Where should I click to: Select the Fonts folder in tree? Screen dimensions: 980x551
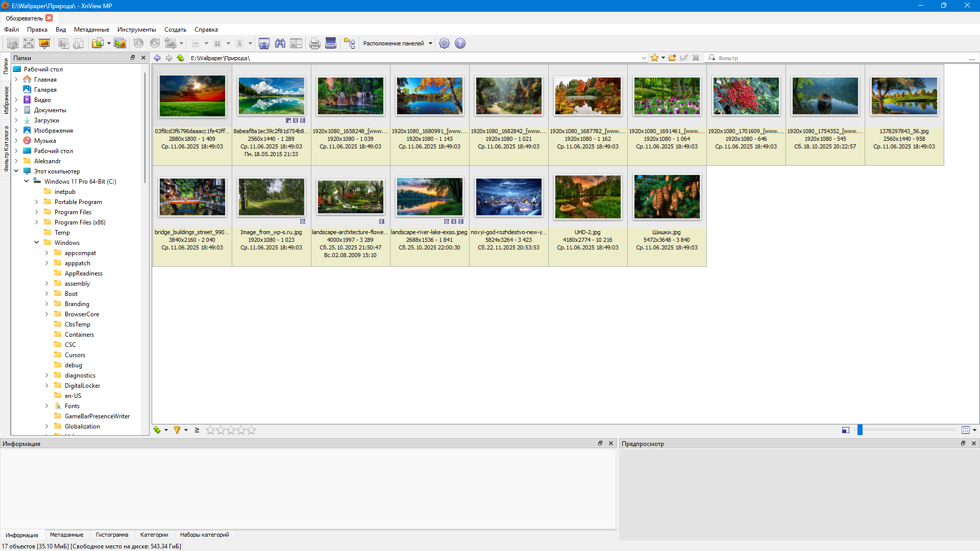(x=72, y=406)
